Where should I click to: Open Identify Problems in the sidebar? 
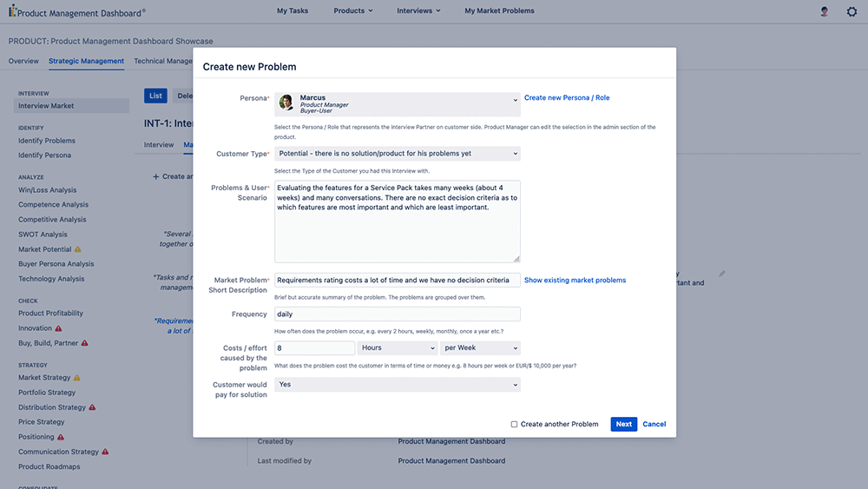point(47,141)
